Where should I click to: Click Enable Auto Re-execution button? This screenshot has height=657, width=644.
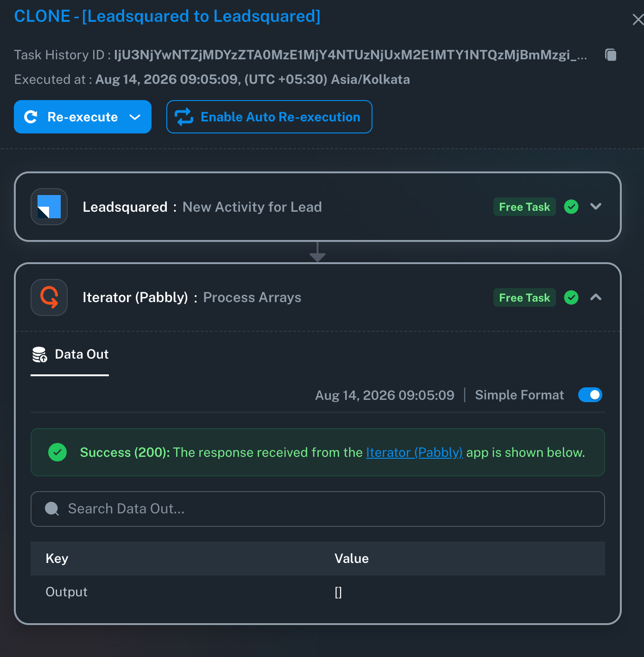tap(269, 117)
